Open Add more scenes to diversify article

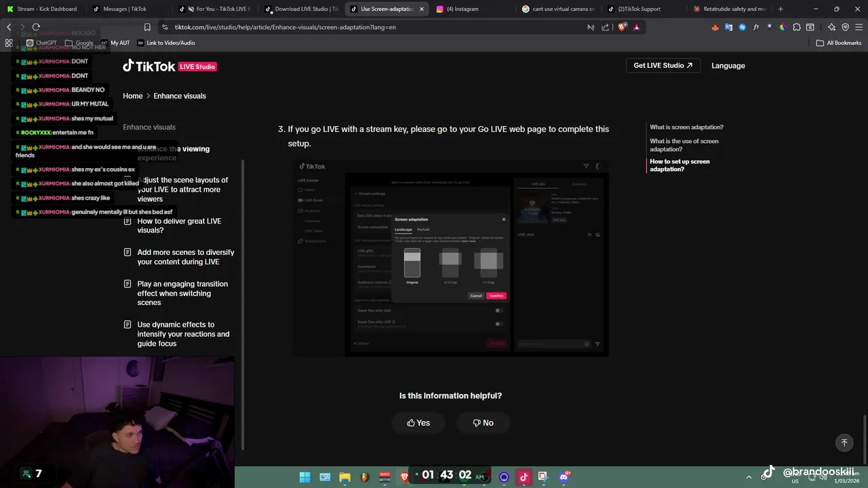tap(179, 257)
